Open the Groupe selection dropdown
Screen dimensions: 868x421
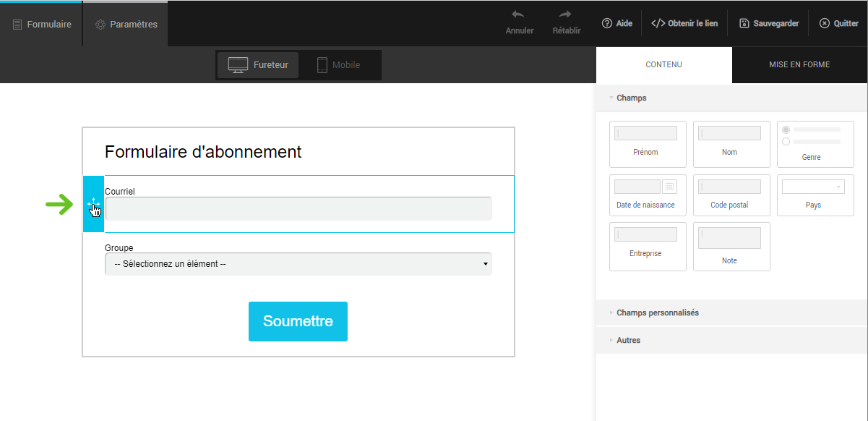(x=298, y=264)
